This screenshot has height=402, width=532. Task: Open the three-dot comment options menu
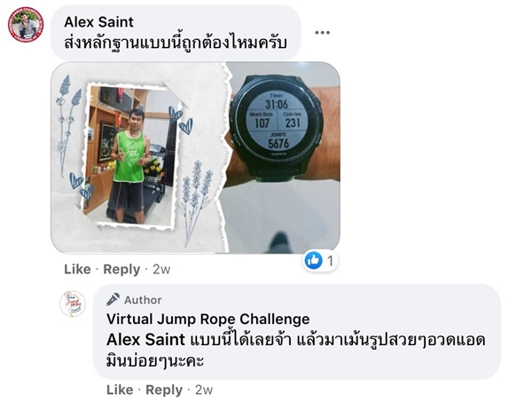pyautogui.click(x=322, y=33)
